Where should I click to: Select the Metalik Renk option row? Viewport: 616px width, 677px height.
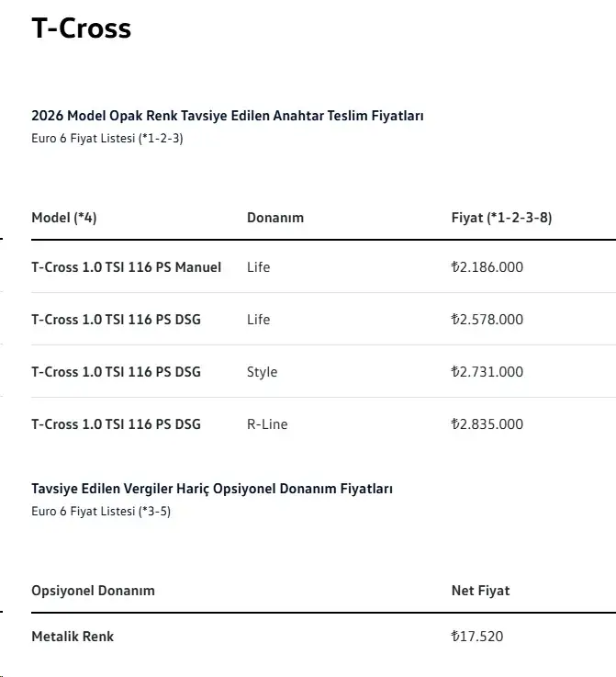(x=323, y=637)
